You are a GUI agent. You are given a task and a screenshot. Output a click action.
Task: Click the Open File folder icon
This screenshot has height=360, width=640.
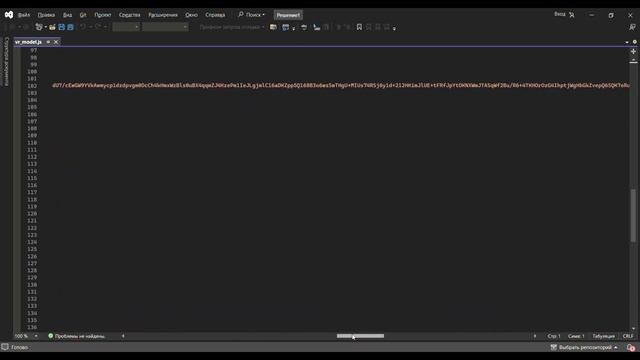click(52, 27)
